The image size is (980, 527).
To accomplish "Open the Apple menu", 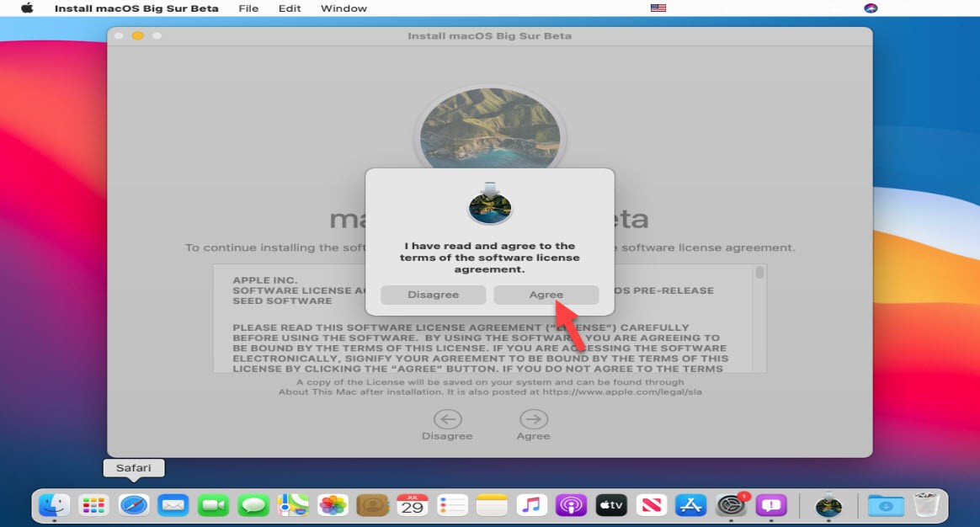I will pyautogui.click(x=27, y=8).
